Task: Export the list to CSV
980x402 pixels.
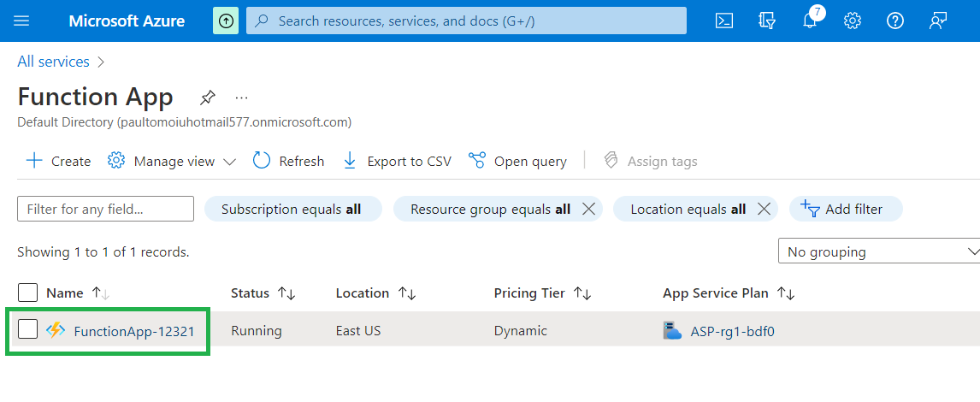Action: click(x=397, y=162)
